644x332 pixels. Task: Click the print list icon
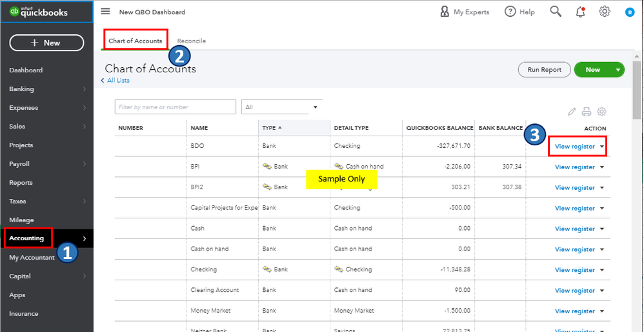coord(587,111)
